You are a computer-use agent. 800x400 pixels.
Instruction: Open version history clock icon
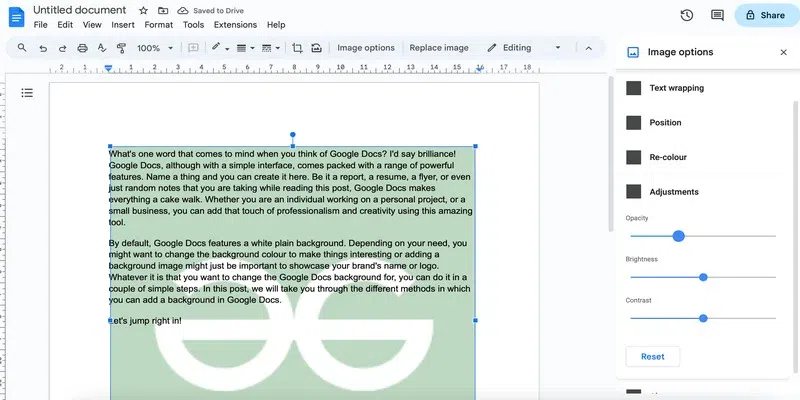click(x=687, y=15)
